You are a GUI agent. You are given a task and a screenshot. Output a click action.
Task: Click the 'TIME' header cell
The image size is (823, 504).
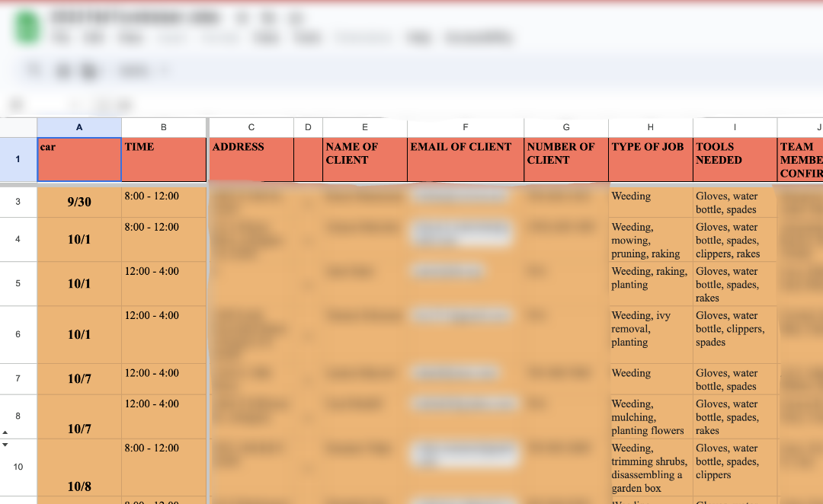click(x=164, y=159)
